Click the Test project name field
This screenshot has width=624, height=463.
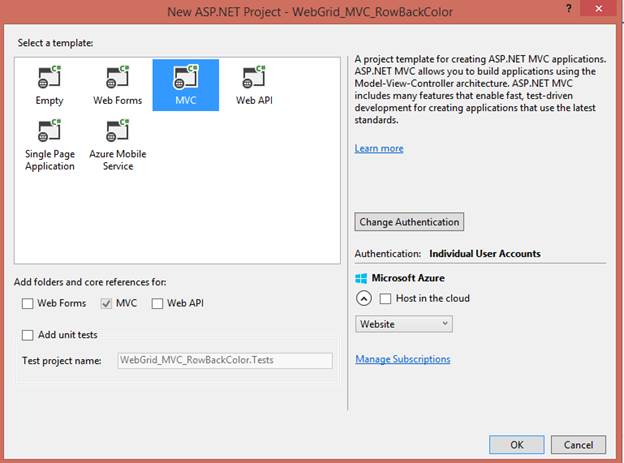point(224,360)
